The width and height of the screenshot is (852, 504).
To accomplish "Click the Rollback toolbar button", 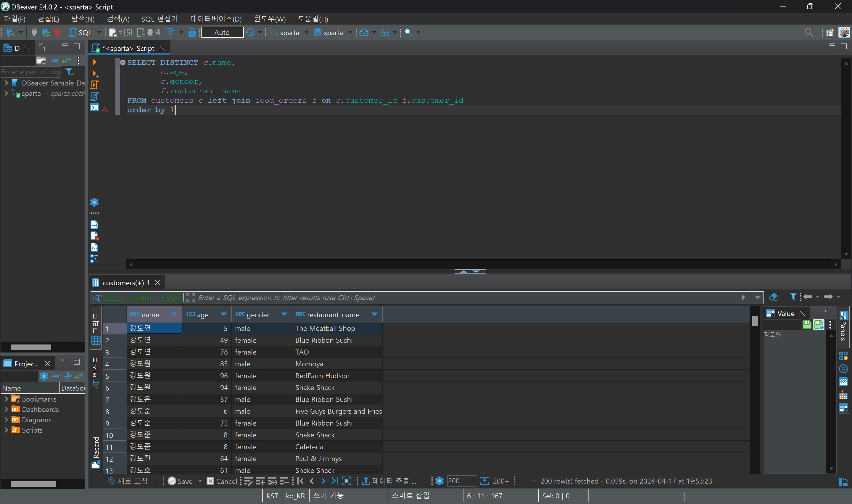I will click(x=149, y=33).
